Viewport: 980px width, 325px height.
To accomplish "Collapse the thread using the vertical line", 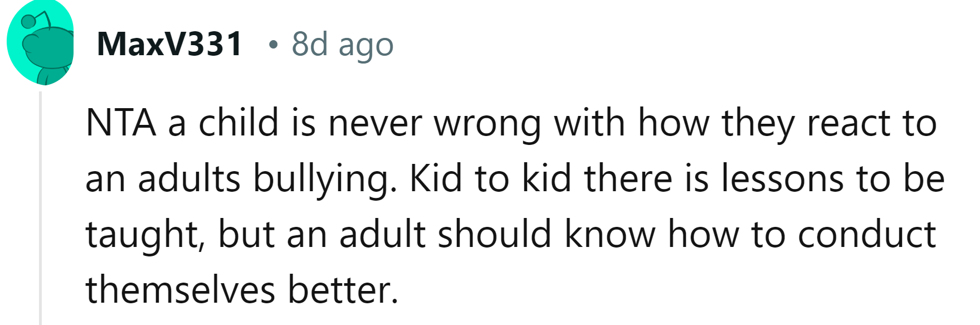I will pos(40,206).
